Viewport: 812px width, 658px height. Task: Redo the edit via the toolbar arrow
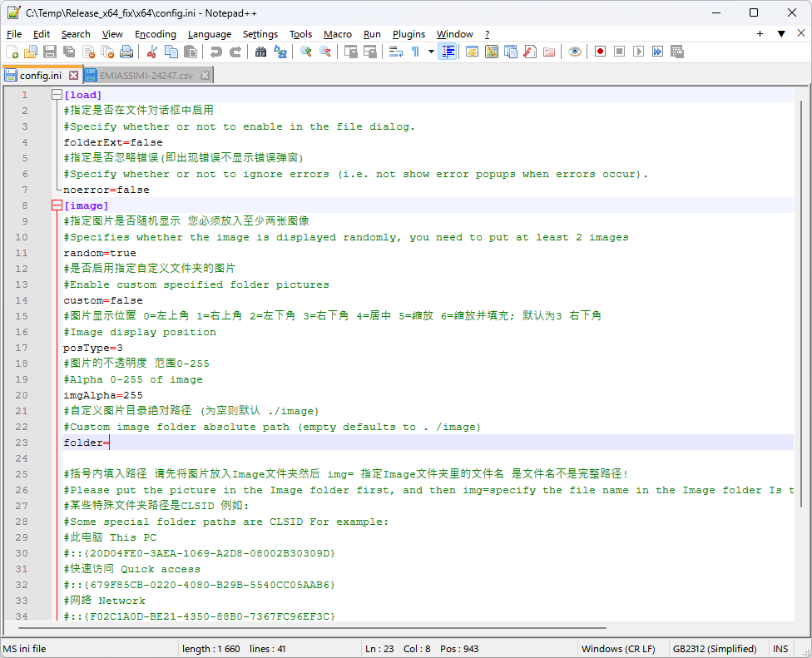point(235,52)
